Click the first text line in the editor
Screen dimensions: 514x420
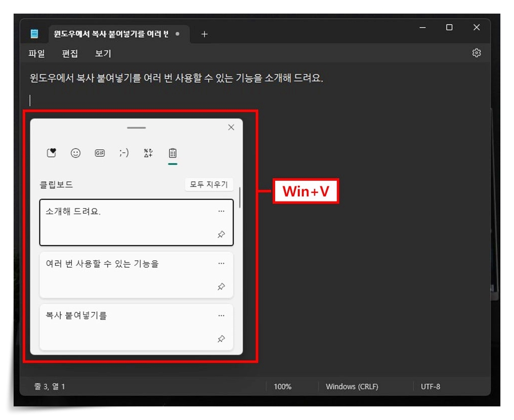coord(176,78)
